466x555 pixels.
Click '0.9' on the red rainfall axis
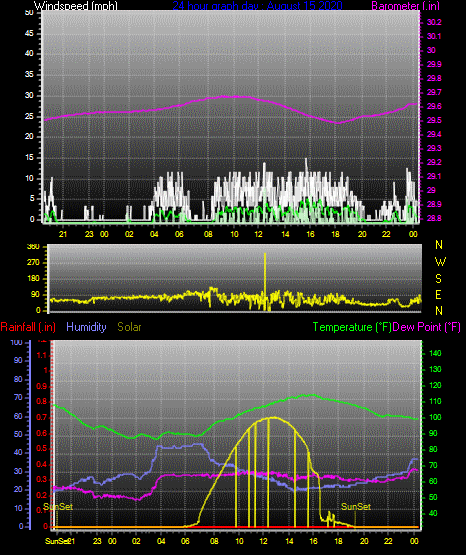coord(42,386)
